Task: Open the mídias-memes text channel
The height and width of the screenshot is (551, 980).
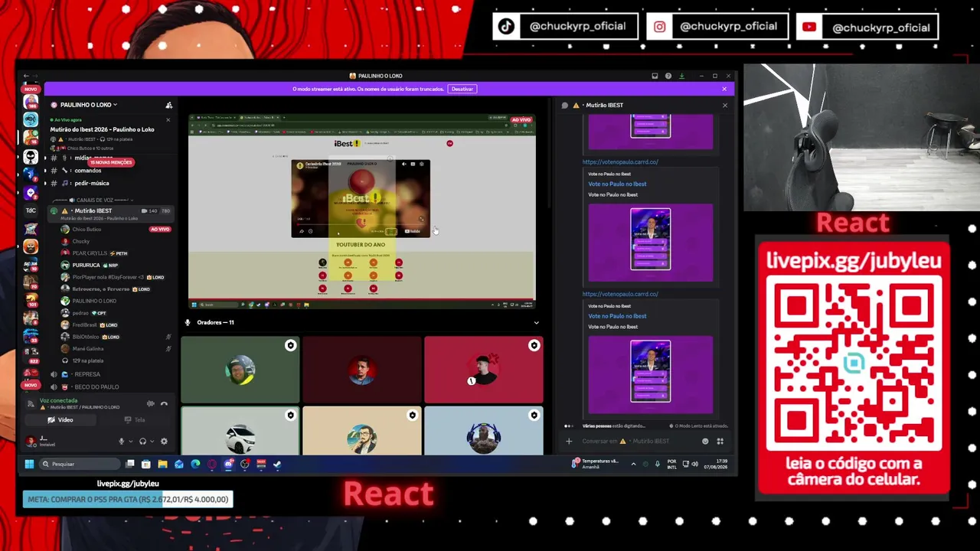Action: pos(93,158)
